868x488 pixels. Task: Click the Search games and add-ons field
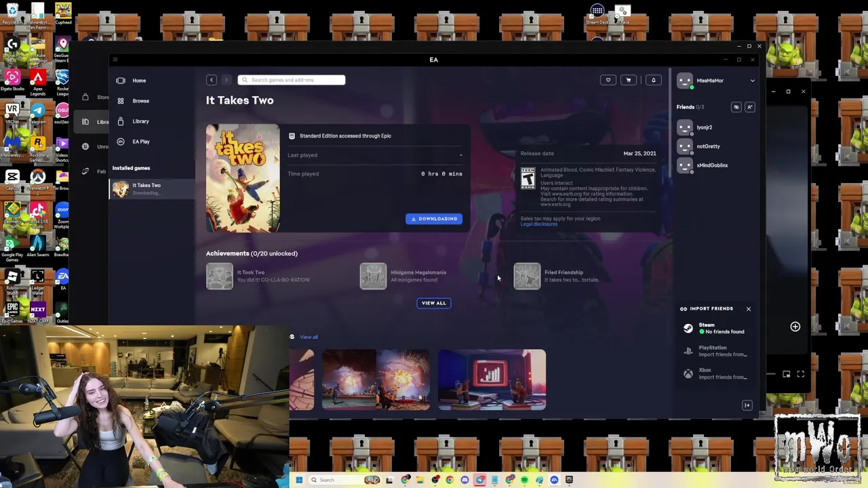coord(292,80)
